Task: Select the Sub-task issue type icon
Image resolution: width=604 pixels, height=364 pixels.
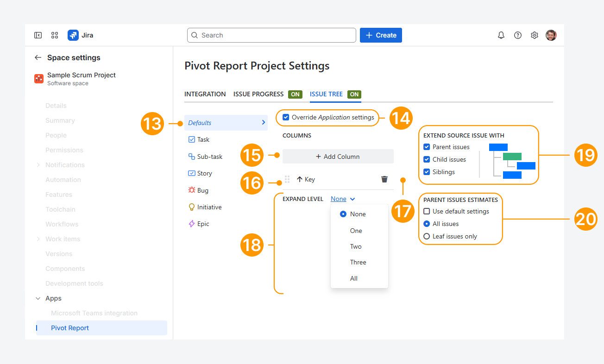Action: [192, 157]
